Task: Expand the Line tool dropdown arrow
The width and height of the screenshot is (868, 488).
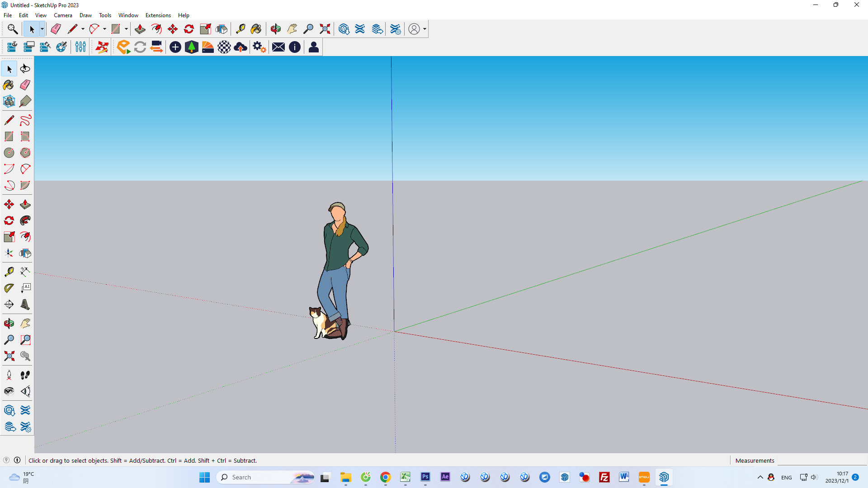Action: coord(83,29)
